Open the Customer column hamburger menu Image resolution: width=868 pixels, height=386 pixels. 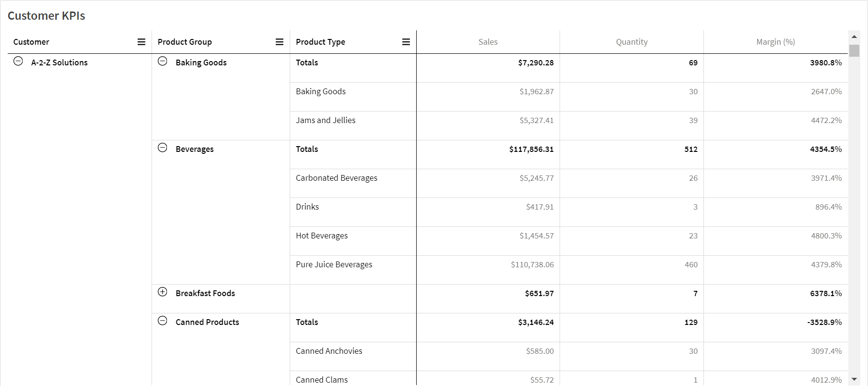141,42
